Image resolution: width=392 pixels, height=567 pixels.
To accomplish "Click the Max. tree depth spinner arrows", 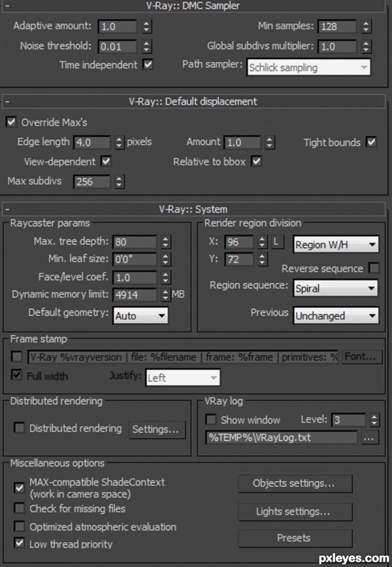I will (165, 241).
